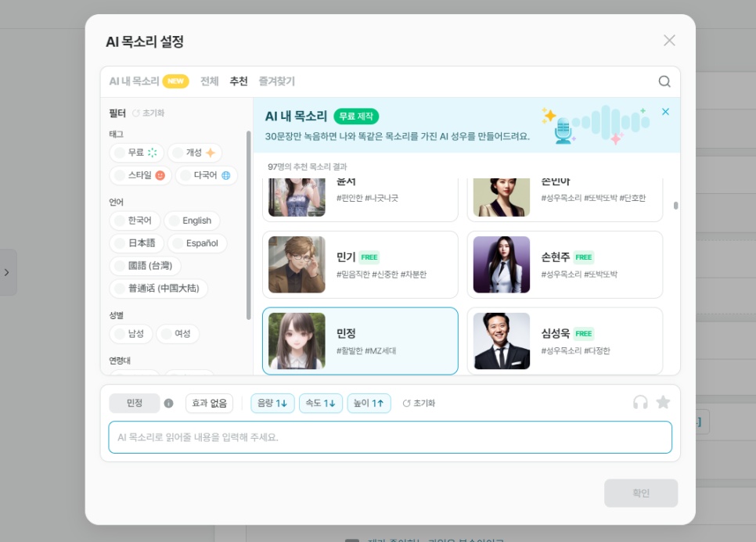Click the #믿음직한 #신중한 #차분한 tags
The width and height of the screenshot is (756, 542).
pos(381,275)
